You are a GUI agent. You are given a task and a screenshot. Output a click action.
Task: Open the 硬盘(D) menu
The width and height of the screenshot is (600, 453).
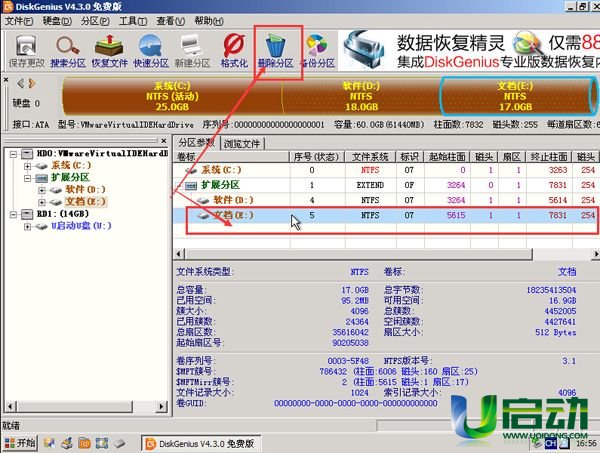point(57,21)
